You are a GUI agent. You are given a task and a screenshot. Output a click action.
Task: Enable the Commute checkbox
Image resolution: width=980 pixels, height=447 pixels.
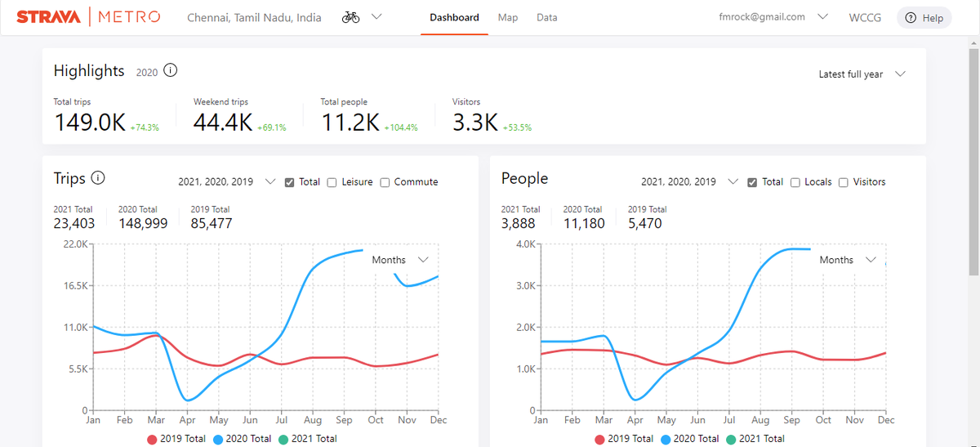(385, 182)
